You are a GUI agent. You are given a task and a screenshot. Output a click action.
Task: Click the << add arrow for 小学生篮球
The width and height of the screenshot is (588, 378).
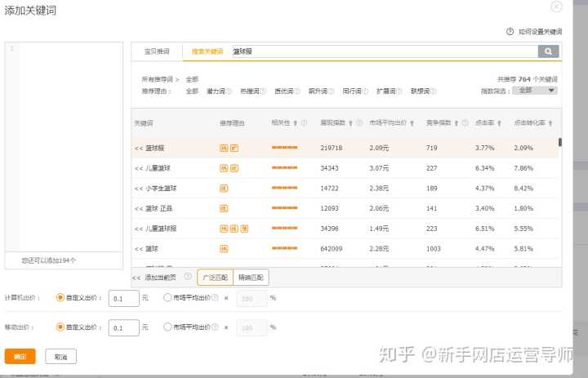pyautogui.click(x=138, y=189)
